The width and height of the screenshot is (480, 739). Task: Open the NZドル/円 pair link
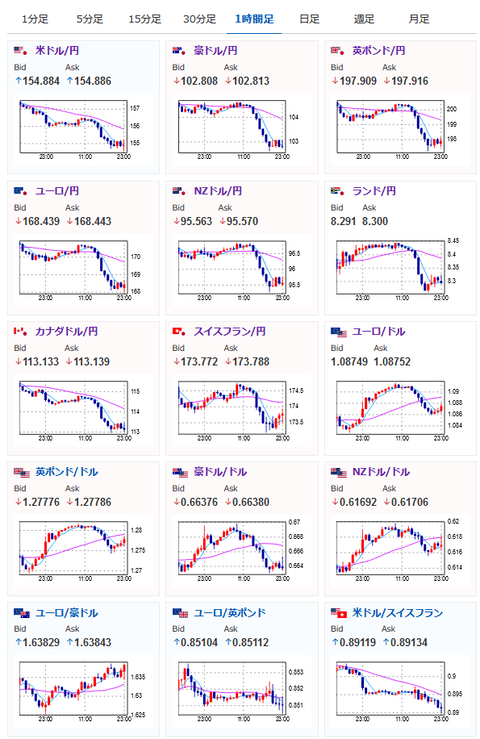[218, 191]
